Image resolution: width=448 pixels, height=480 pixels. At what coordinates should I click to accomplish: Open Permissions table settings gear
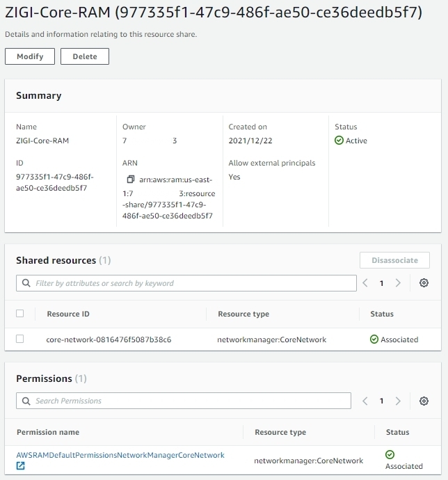[424, 401]
